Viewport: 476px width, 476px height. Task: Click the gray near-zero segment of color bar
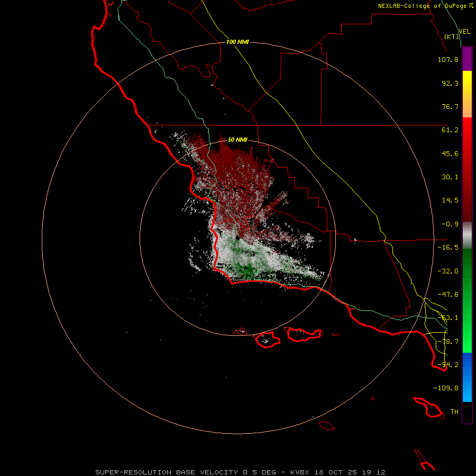[467, 235]
